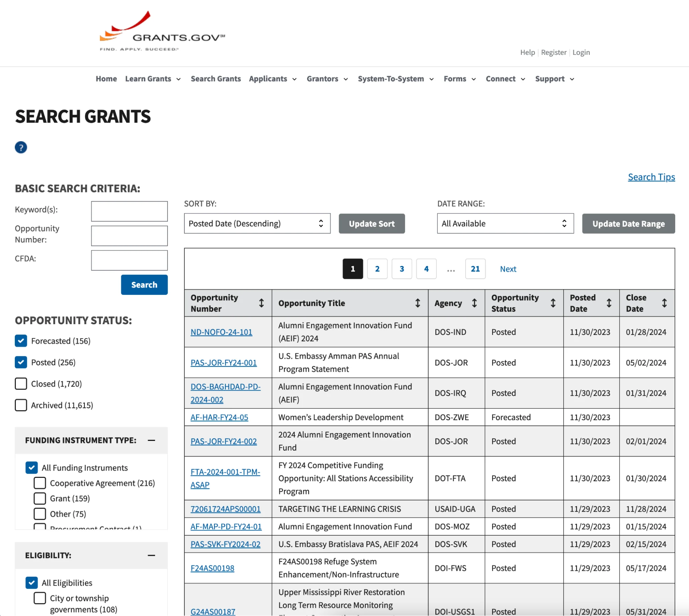Click the Update Sort button
This screenshot has width=689, height=616.
coord(372,224)
